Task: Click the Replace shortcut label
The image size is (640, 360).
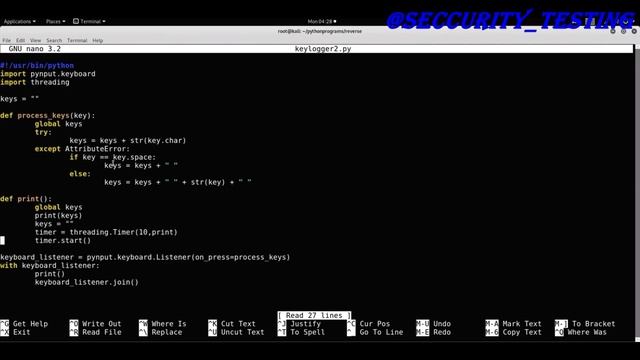Action: [167, 332]
